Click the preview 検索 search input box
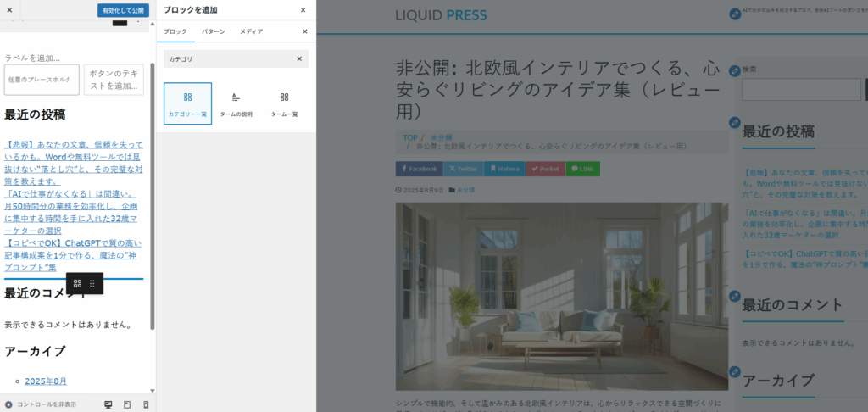868x412 pixels. click(x=801, y=90)
